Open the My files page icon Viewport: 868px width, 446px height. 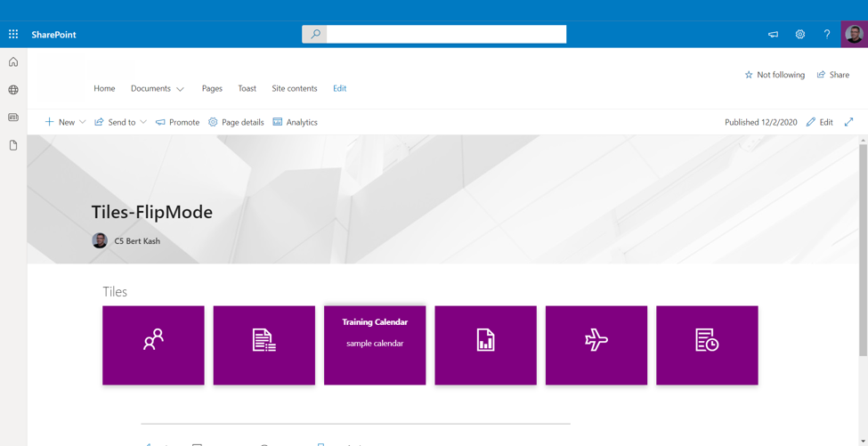(13, 145)
